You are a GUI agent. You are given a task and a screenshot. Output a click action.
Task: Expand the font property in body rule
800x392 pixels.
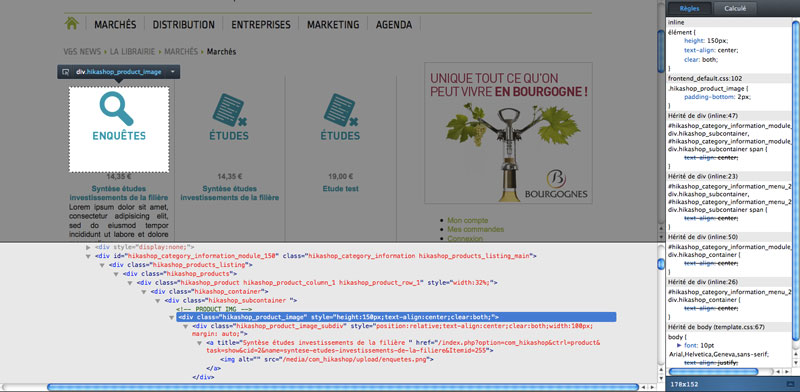coord(679,346)
